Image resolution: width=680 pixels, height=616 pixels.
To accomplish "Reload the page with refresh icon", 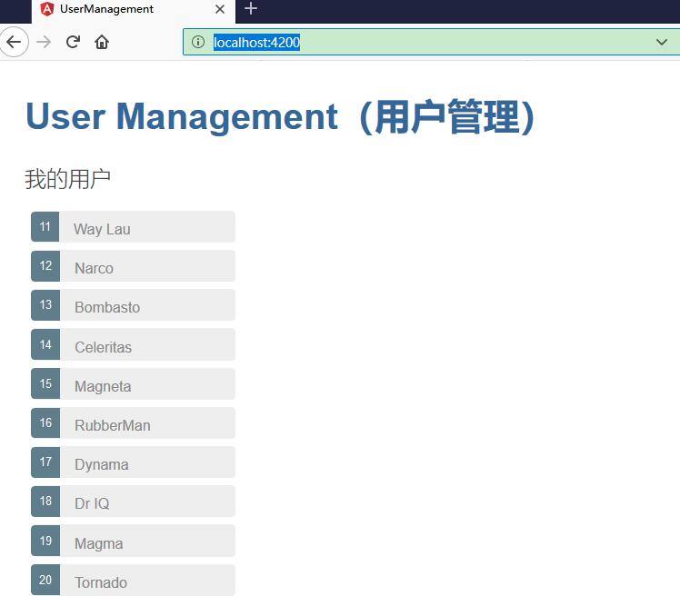I will [73, 42].
